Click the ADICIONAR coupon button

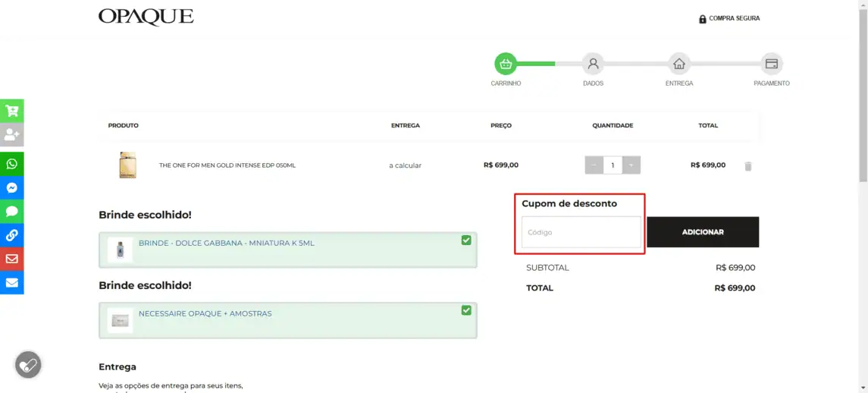tap(703, 232)
